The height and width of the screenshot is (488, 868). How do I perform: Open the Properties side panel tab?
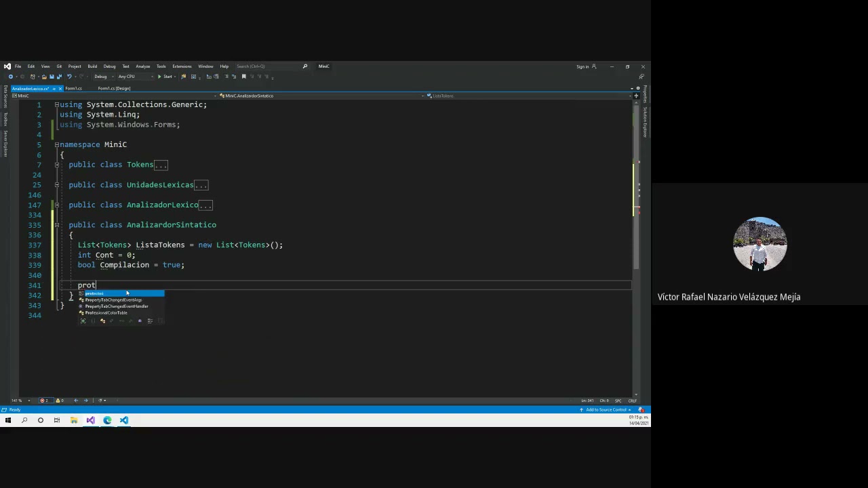(646, 94)
